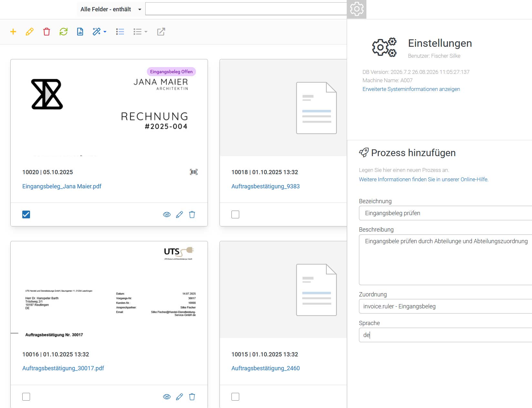This screenshot has width=532, height=408.
Task: Switch to the blue list view icon
Action: [120, 32]
